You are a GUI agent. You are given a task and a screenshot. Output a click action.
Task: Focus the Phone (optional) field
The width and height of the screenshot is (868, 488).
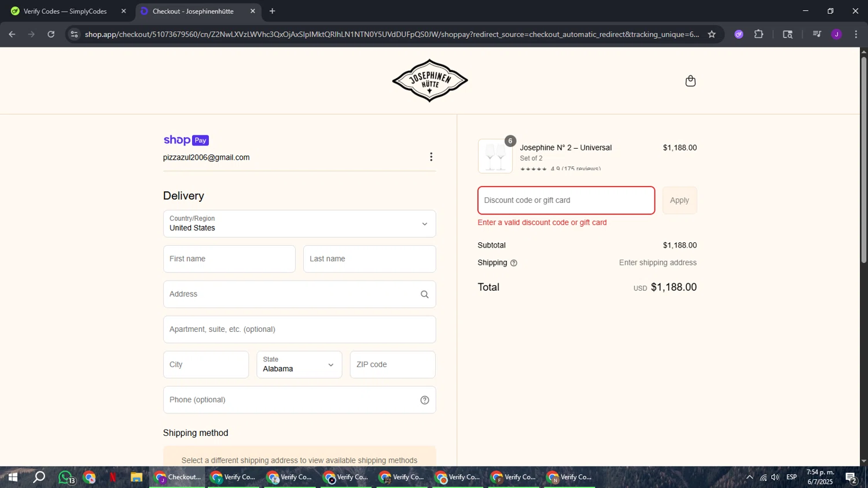[x=299, y=400]
